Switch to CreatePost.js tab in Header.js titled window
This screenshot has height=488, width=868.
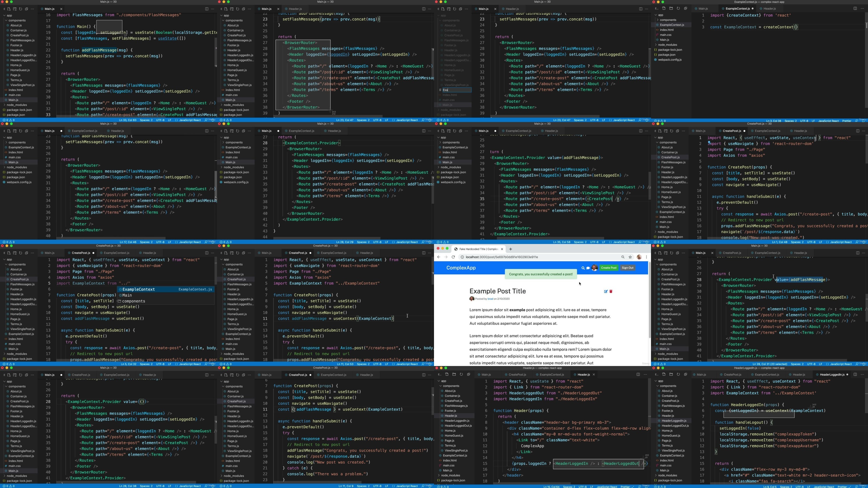(517, 374)
